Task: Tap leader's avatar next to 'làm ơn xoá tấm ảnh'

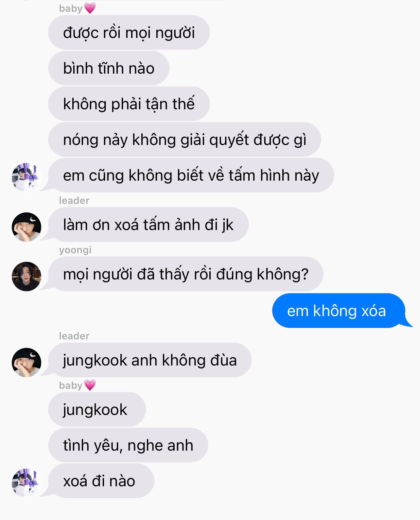Action: point(26,227)
